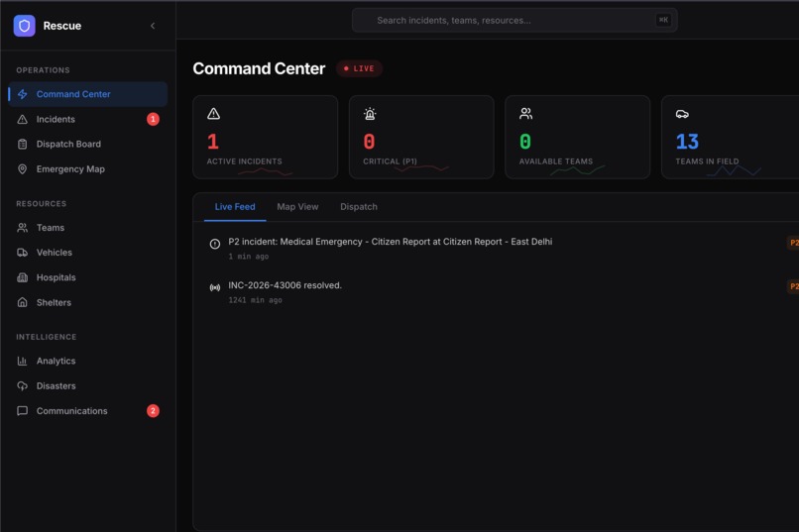
Task: Switch to the Live Feed tab
Action: click(235, 207)
